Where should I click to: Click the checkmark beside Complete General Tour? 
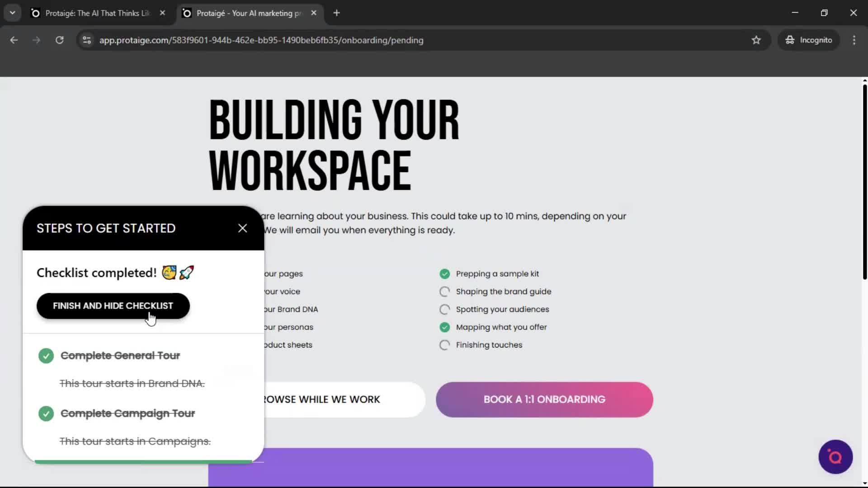46,356
